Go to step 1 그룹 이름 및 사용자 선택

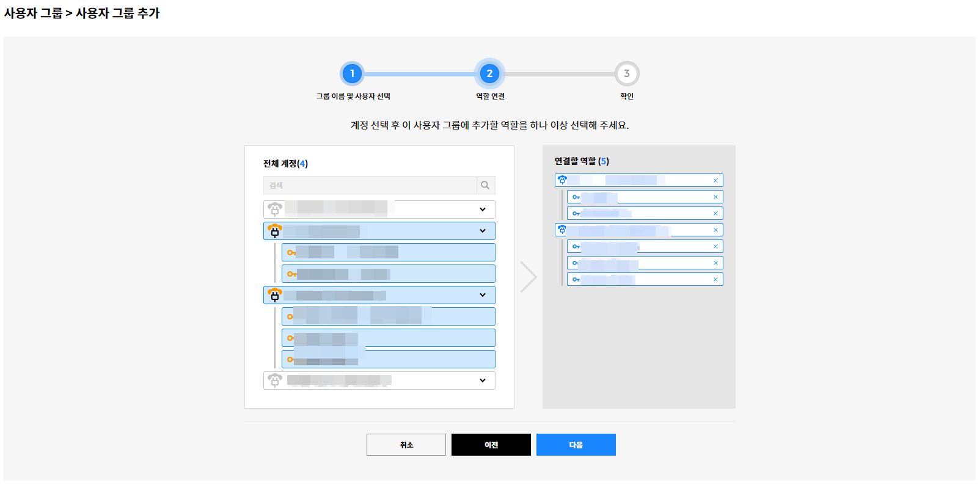(352, 74)
